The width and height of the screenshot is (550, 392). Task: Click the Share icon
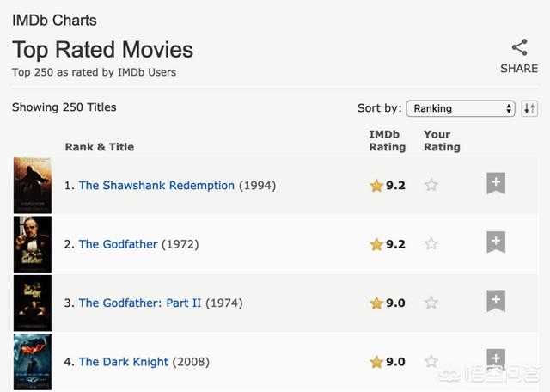tap(519, 48)
